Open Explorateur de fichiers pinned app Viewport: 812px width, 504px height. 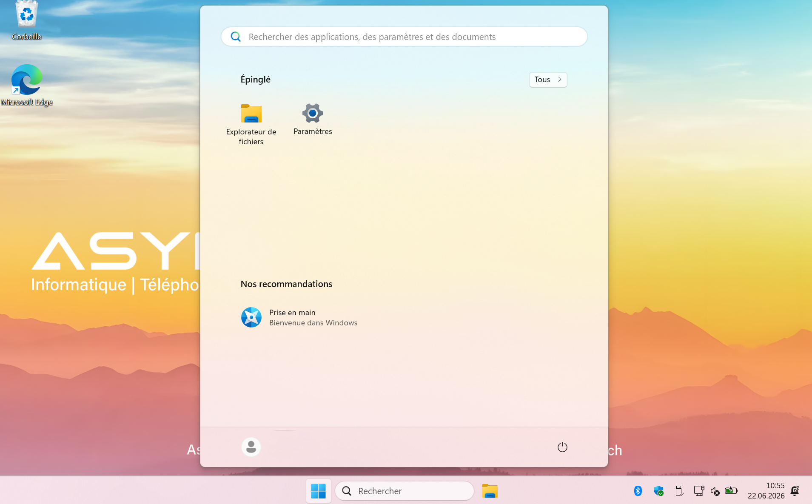pyautogui.click(x=251, y=124)
